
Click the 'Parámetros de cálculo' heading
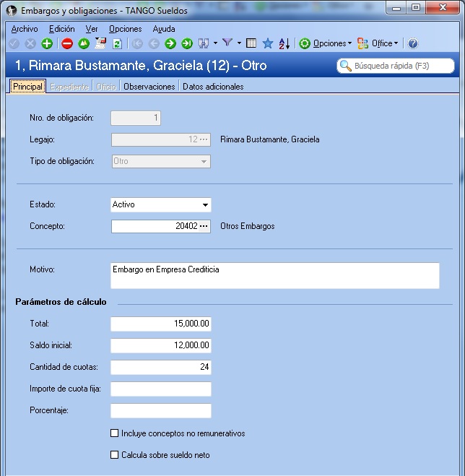click(61, 302)
